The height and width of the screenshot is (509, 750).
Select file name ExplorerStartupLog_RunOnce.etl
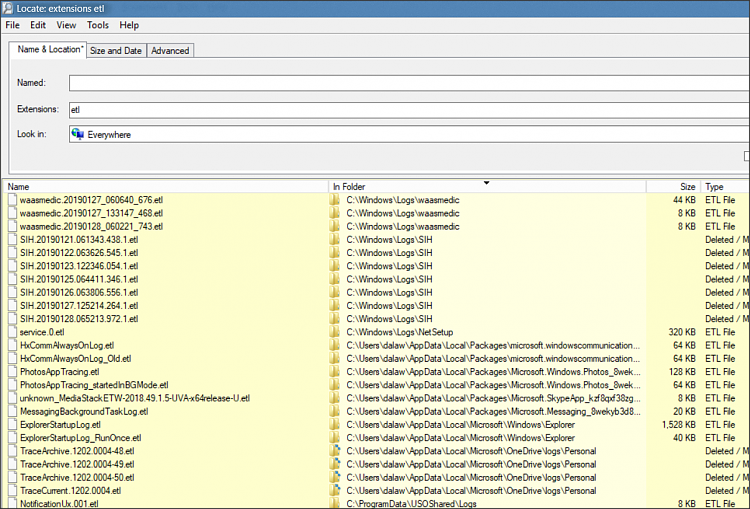pos(81,438)
